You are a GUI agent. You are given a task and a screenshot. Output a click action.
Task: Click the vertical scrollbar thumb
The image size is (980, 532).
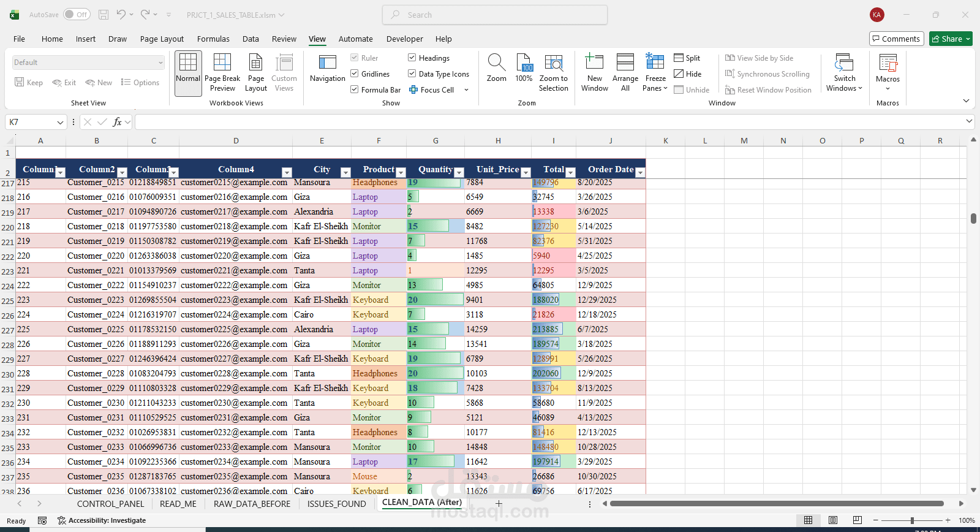(973, 218)
